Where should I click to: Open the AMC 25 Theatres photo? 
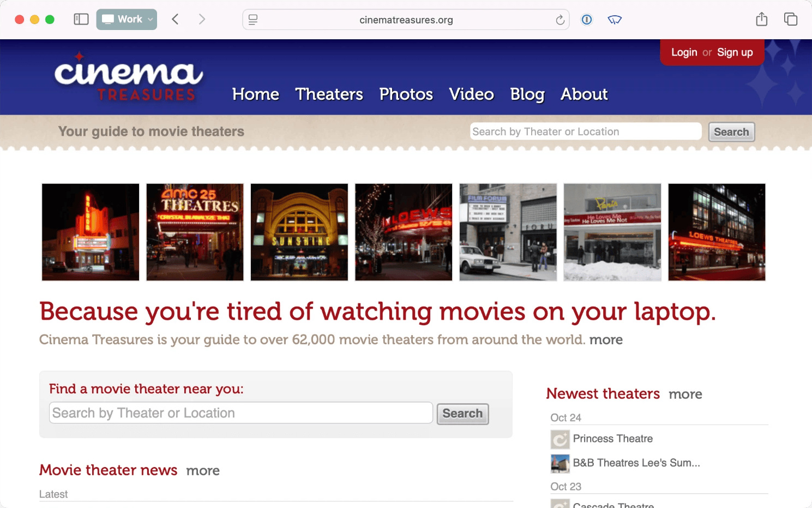[x=195, y=232]
